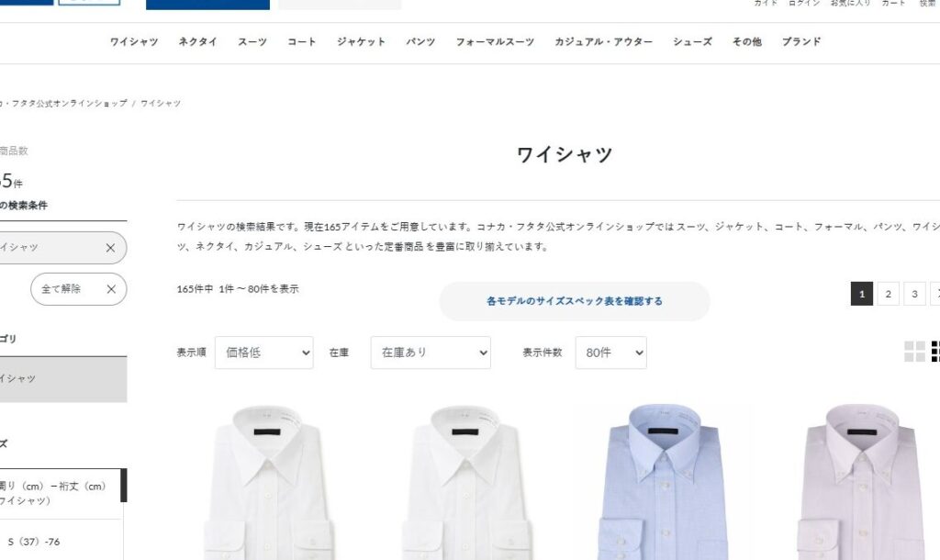Image resolution: width=940 pixels, height=560 pixels.
Task: Choose size S (37) -76 filter
Action: pyautogui.click(x=34, y=542)
